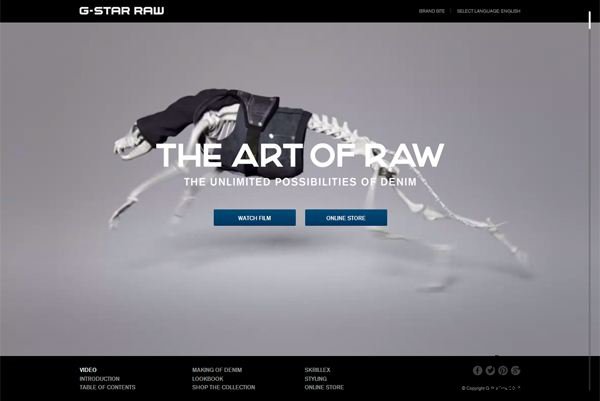Open the Select Language English dropdown

click(488, 11)
